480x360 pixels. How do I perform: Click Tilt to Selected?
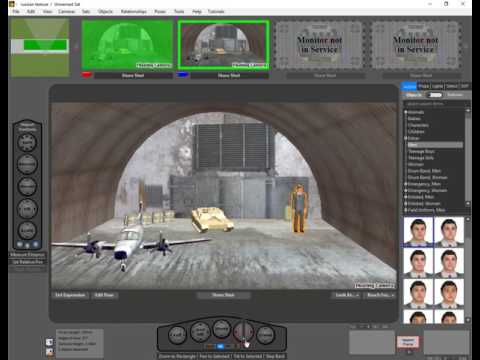click(247, 356)
